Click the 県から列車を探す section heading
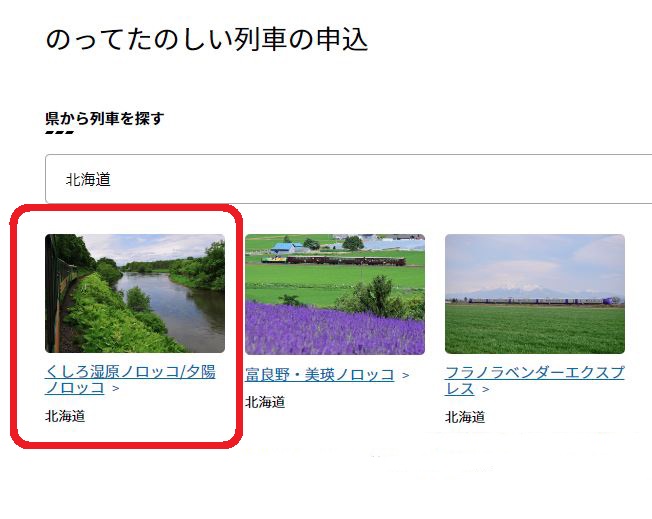Image resolution: width=652 pixels, height=519 pixels. (x=104, y=119)
